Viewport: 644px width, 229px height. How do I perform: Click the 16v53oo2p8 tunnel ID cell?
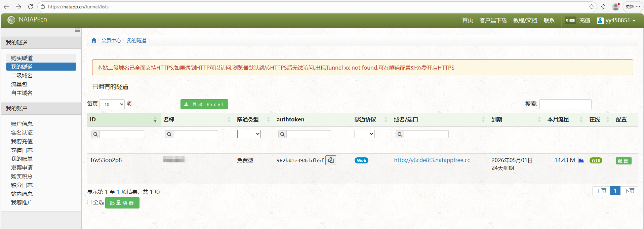point(106,160)
